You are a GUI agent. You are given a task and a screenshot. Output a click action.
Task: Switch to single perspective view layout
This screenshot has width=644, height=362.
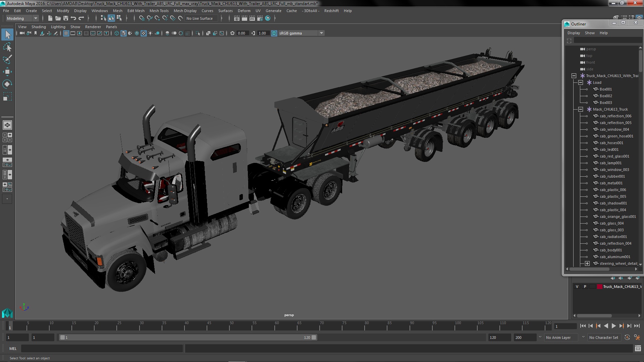tap(7, 125)
